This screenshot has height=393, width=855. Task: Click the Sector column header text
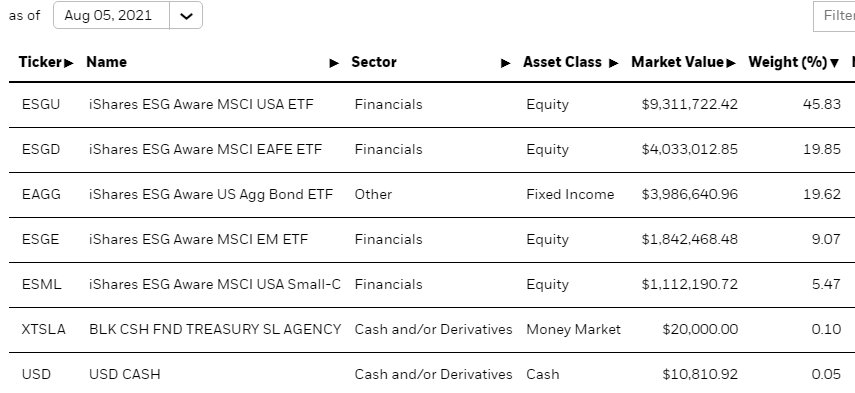(374, 62)
